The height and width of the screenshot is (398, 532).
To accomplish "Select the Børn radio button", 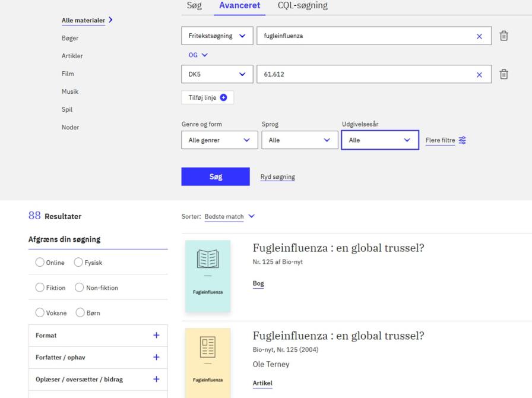I will pos(78,313).
